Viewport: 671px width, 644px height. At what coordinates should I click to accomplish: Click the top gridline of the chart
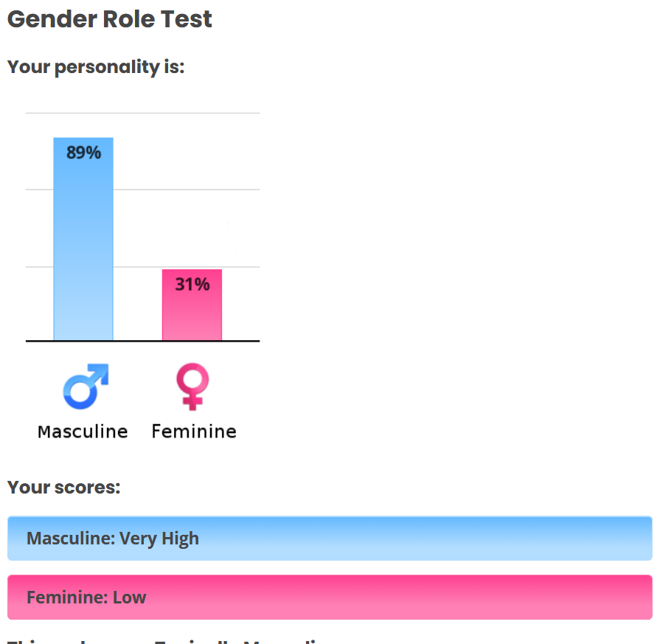[142, 113]
